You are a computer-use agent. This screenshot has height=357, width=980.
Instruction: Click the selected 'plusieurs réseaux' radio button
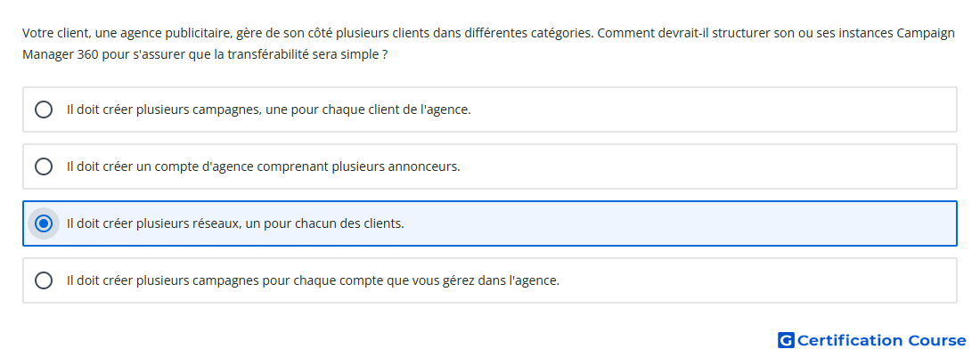(44, 223)
